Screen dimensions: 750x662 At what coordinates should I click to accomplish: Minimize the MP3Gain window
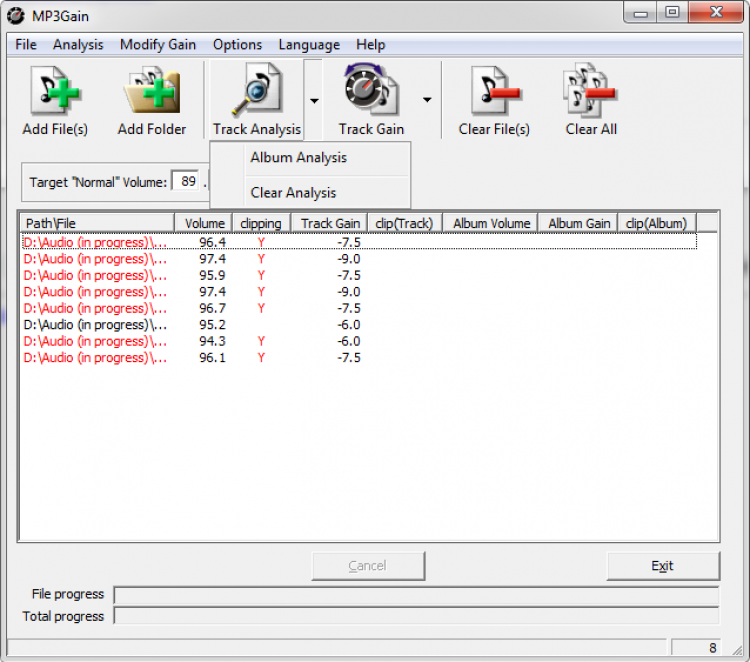point(640,13)
